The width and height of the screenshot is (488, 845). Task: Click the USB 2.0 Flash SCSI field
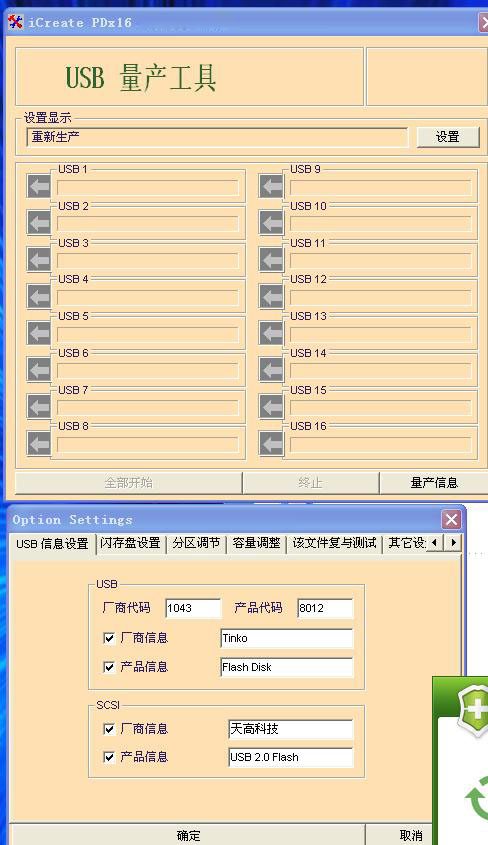click(x=291, y=757)
